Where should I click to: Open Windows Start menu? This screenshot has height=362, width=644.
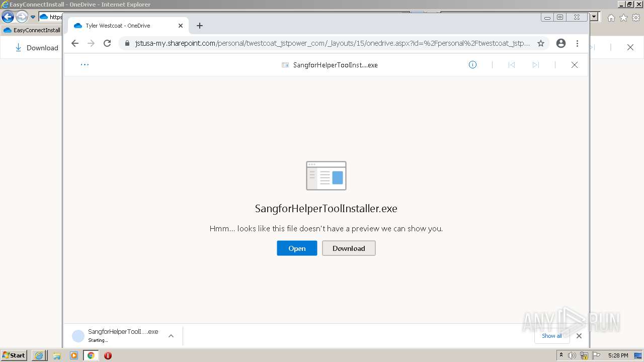[14, 355]
